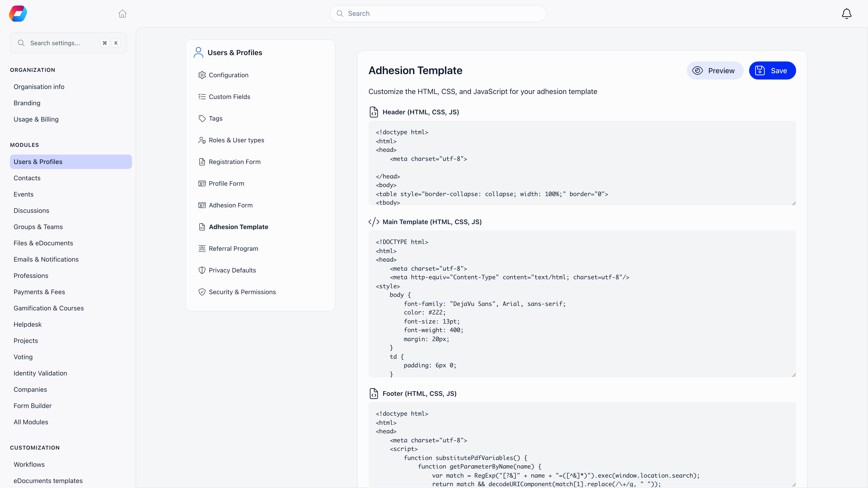This screenshot has width=868, height=488.
Task: Open Groups & Teams module
Action: [x=38, y=227]
